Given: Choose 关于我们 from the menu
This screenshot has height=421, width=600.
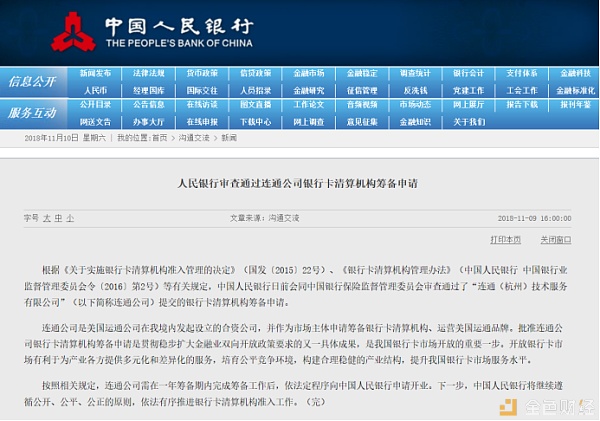Looking at the screenshot, I should pyautogui.click(x=468, y=122).
